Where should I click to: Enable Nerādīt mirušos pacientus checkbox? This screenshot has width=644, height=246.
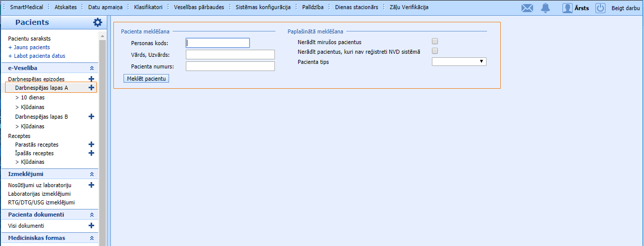[434, 42]
